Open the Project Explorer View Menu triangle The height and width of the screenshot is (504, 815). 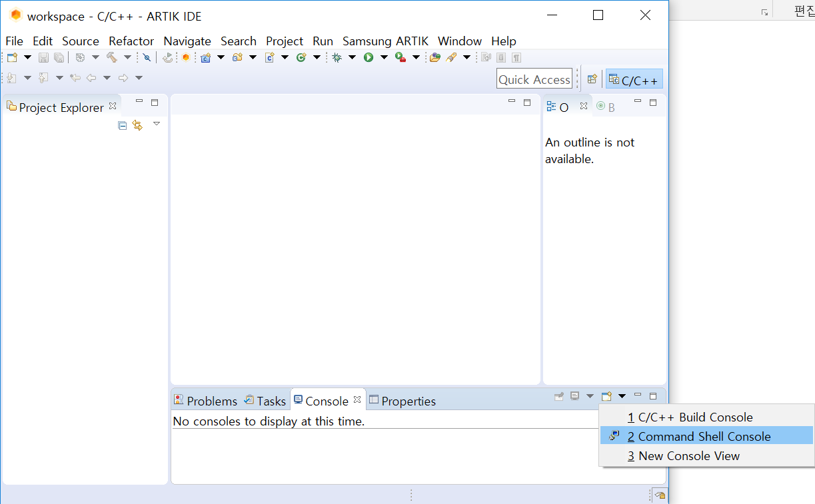click(x=157, y=124)
